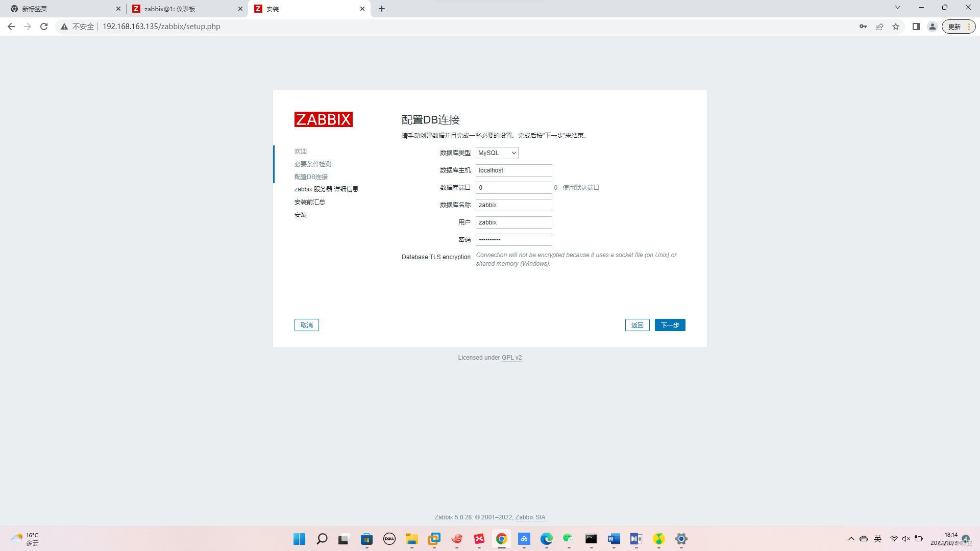Open taskbar Search

(x=322, y=539)
